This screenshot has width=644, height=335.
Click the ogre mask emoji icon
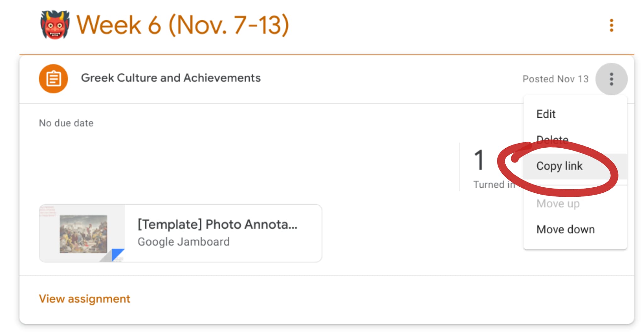[55, 25]
